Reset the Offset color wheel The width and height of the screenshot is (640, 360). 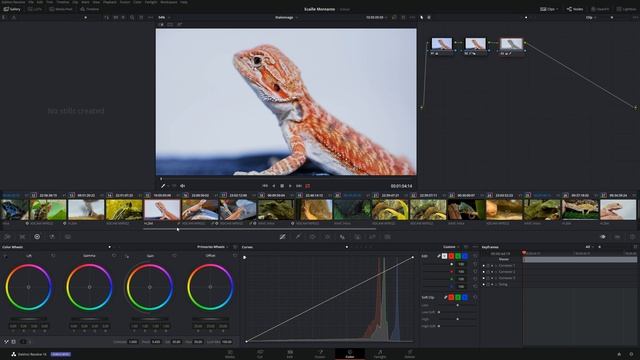pos(235,256)
